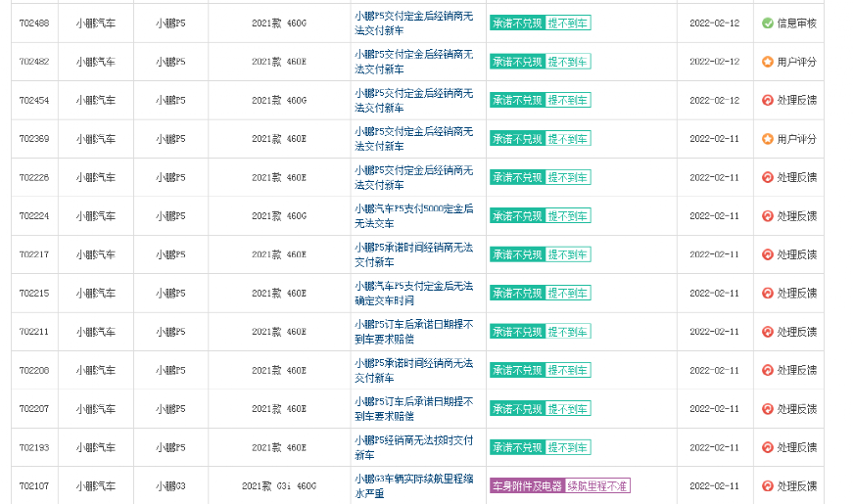Click the ID cell 702211

[33, 332]
